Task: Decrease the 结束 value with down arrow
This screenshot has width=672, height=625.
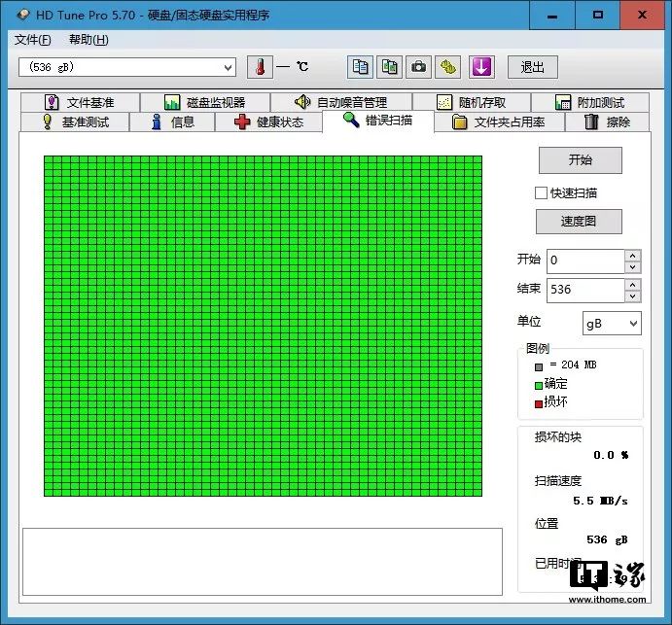Action: 633,295
